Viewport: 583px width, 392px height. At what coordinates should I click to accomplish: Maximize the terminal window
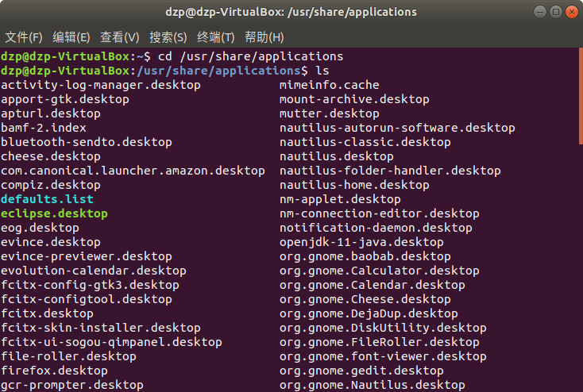point(555,12)
